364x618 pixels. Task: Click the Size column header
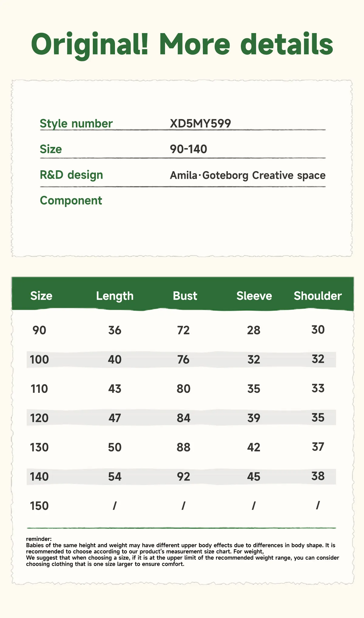click(x=41, y=296)
